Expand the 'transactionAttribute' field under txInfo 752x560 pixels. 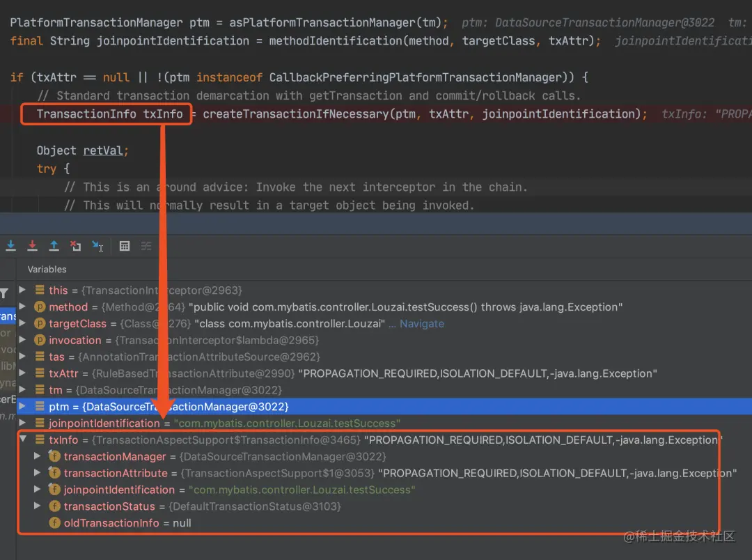(38, 473)
